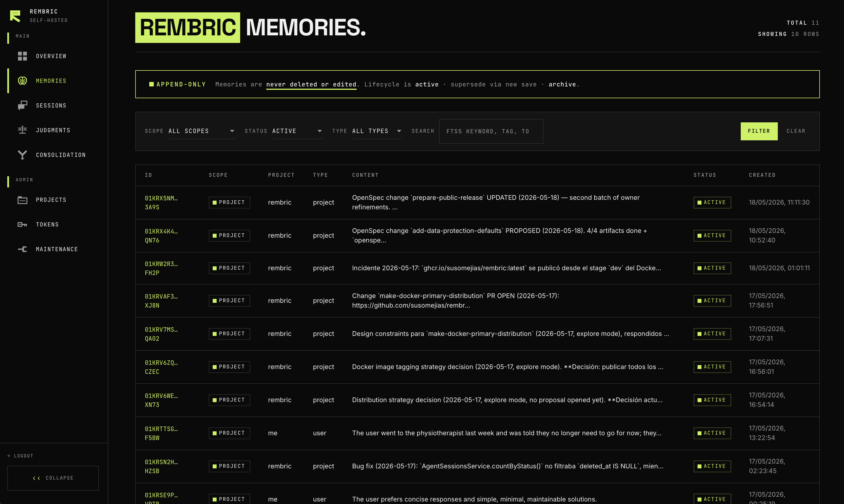Click the TOTAL 11 counter
The width and height of the screenshot is (844, 504).
(x=803, y=23)
